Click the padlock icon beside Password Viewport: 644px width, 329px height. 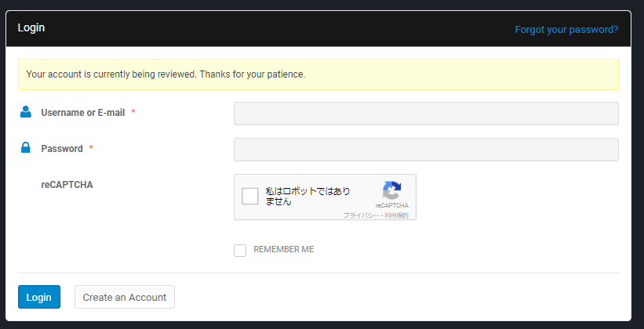[x=26, y=148]
